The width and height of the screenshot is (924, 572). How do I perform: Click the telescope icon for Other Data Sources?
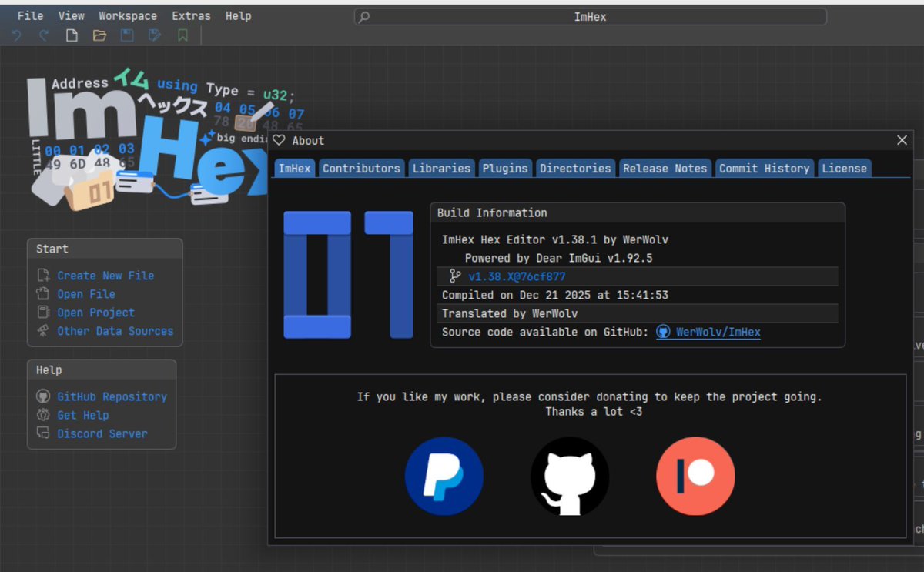tap(44, 331)
